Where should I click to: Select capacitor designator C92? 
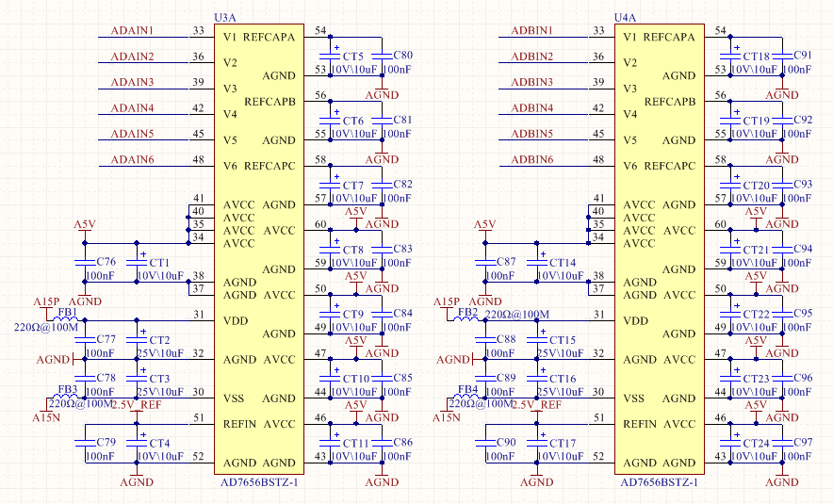pyautogui.click(x=803, y=120)
